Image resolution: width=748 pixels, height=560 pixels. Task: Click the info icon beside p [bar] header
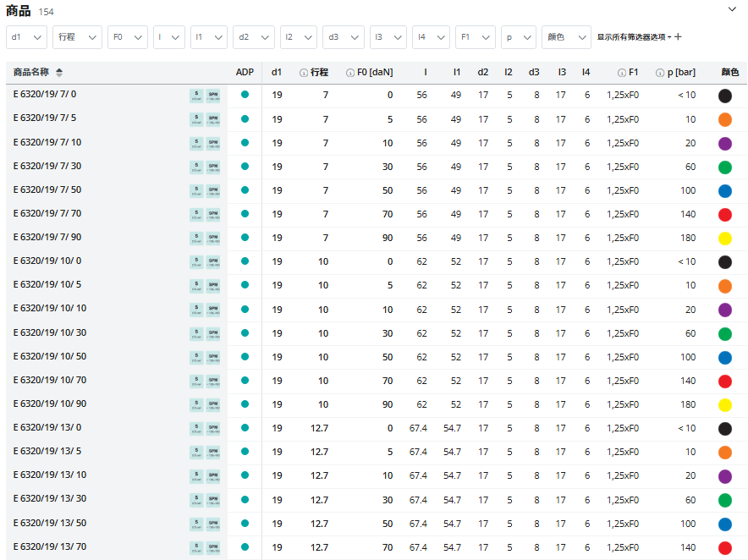(660, 73)
